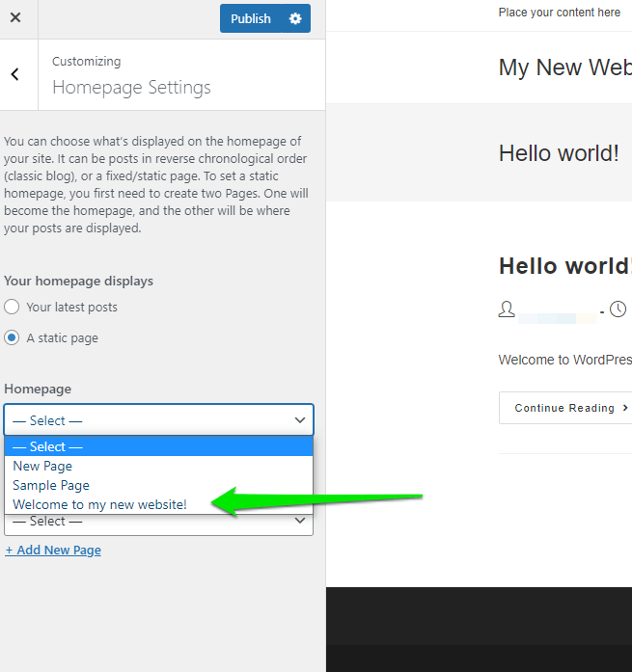Open the Posts page select dropdown below
This screenshot has width=632, height=672.
point(158,524)
